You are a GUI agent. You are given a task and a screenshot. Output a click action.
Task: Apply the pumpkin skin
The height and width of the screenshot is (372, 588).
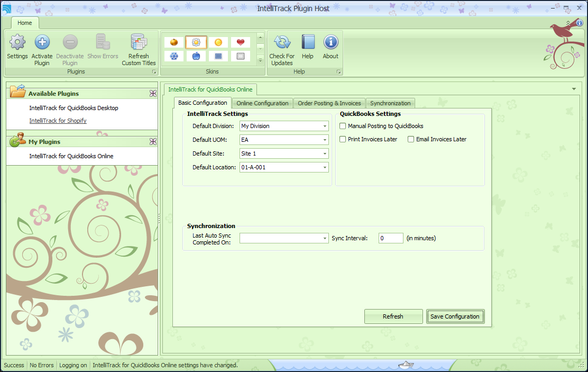tap(174, 42)
